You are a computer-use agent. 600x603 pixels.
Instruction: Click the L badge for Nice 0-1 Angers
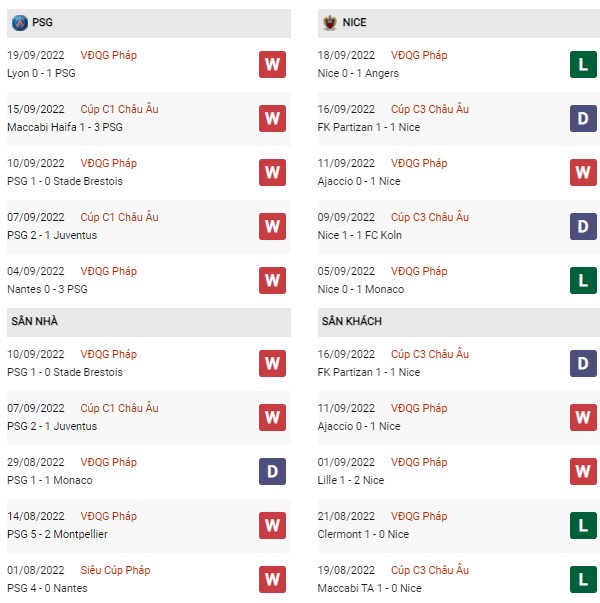click(x=583, y=64)
